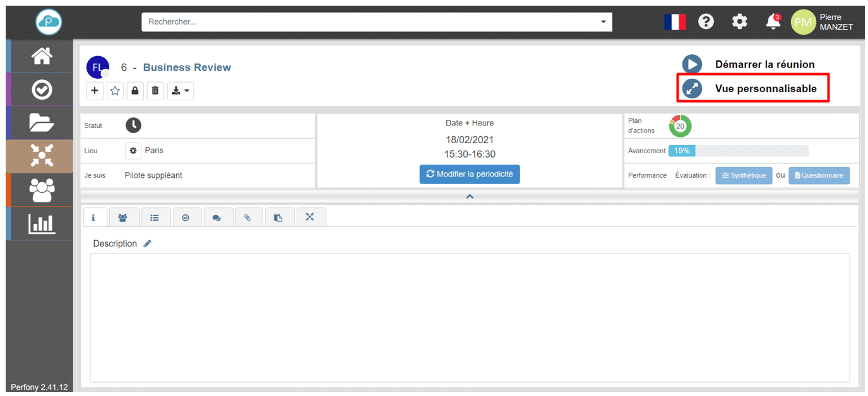Switch to the comments tab with speech bubbles

(217, 218)
